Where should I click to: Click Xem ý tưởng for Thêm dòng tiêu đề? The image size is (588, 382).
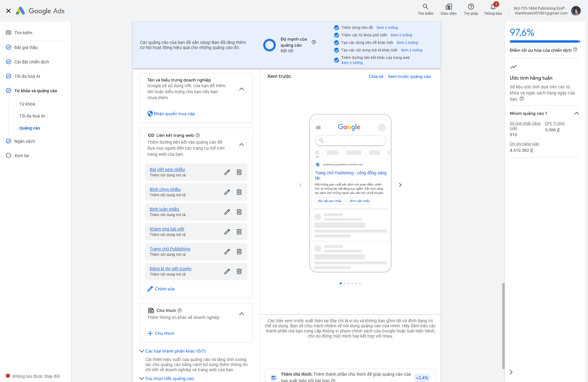coord(387,28)
